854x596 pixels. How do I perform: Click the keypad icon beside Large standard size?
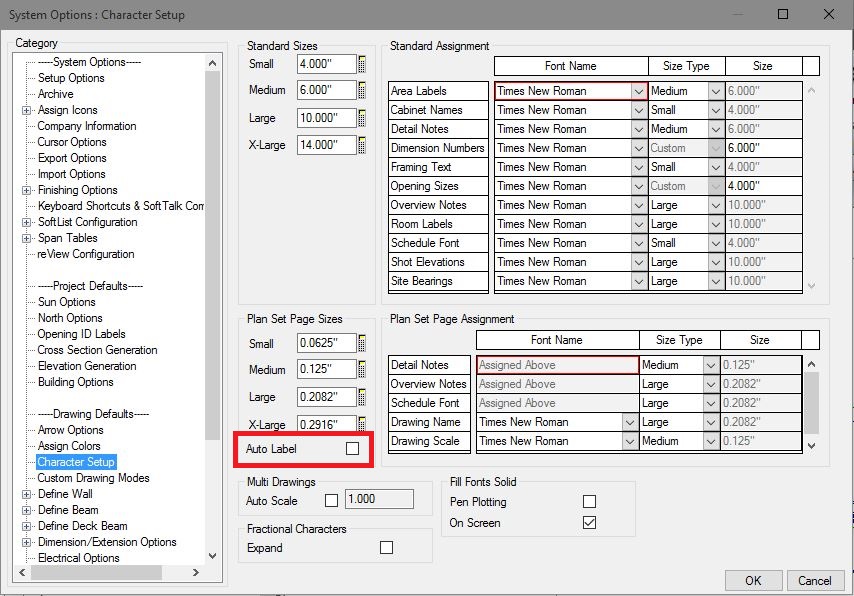361,118
